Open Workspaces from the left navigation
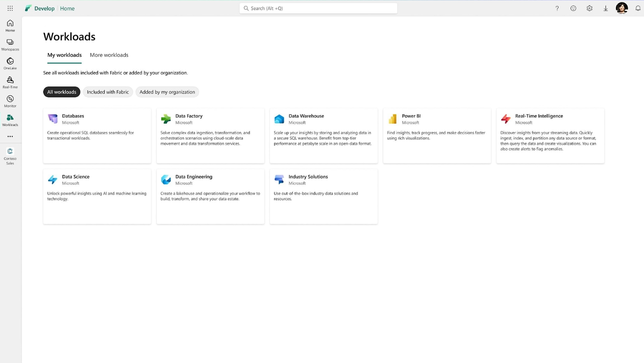The width and height of the screenshot is (644, 363). click(x=10, y=45)
